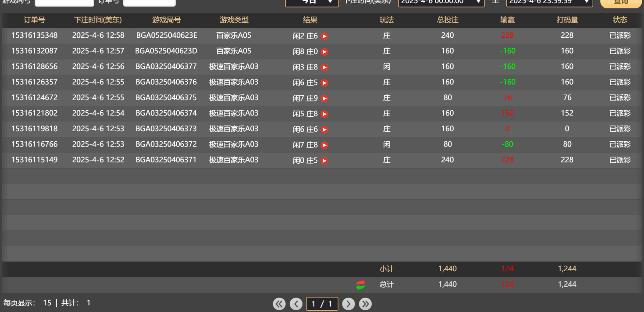Play the replay icon beside 闲7 庄8
This screenshot has height=312, width=644.
tap(324, 145)
